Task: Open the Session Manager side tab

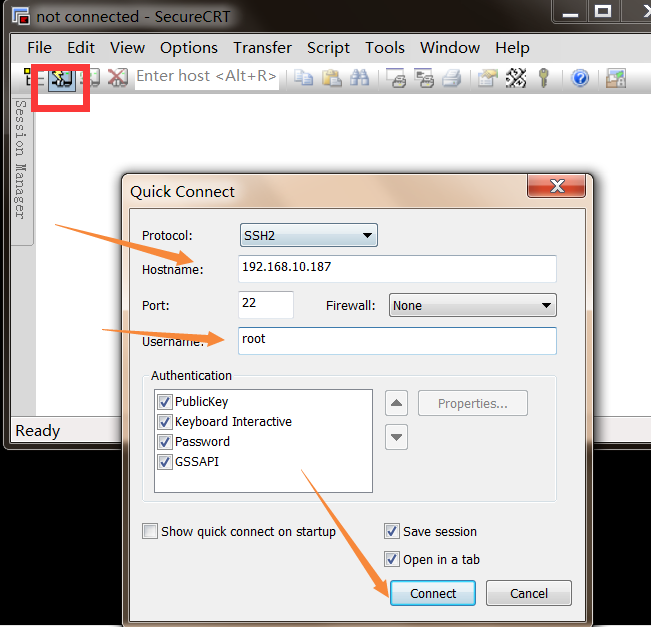Action: (21, 170)
